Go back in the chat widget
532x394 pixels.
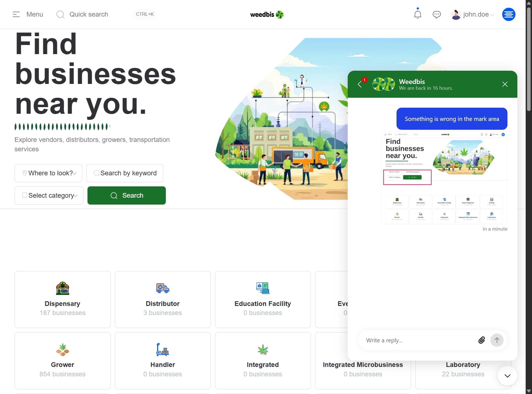(360, 84)
